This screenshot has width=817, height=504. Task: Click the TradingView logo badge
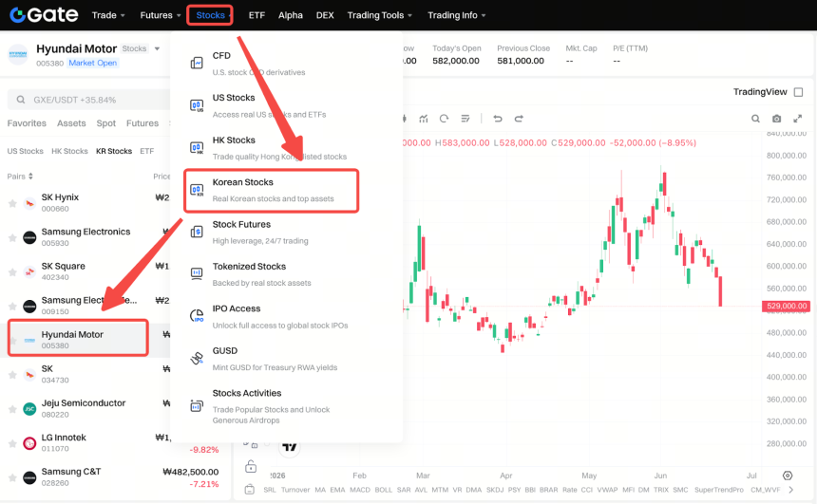coord(289,447)
